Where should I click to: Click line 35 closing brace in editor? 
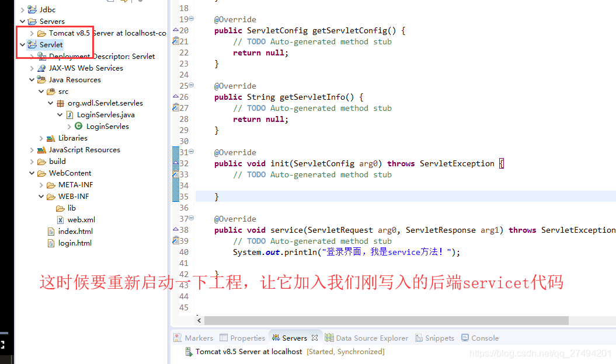pyautogui.click(x=217, y=197)
